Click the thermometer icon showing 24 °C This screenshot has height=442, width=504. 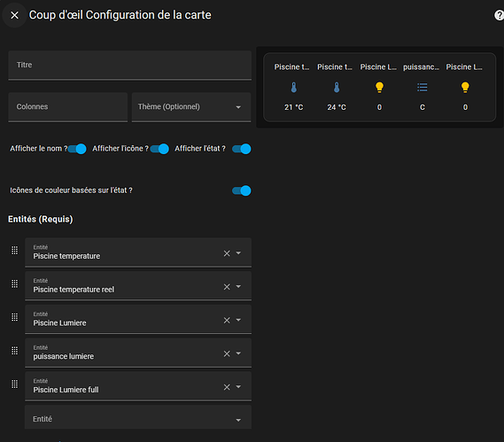tap(337, 88)
